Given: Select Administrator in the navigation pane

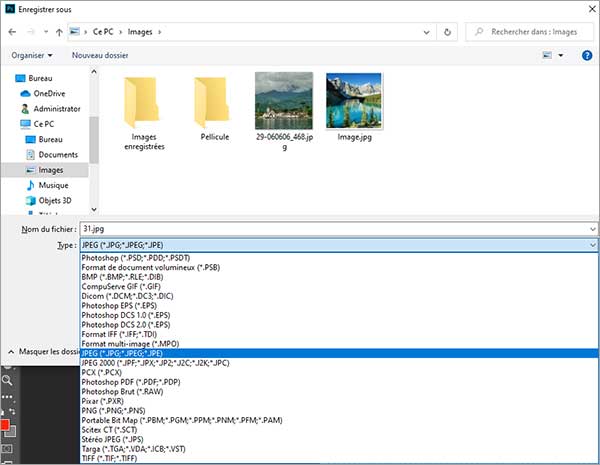Looking at the screenshot, I should tap(57, 109).
